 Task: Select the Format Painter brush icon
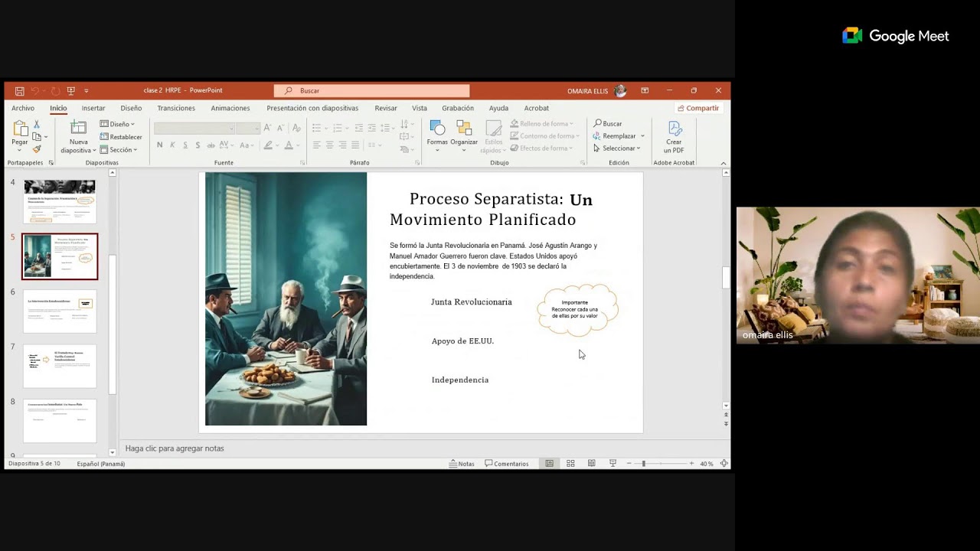(36, 149)
